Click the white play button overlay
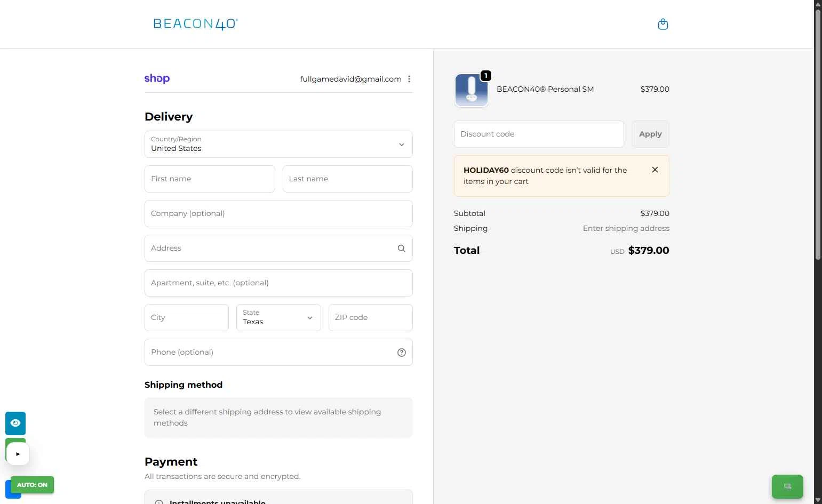 (x=18, y=454)
